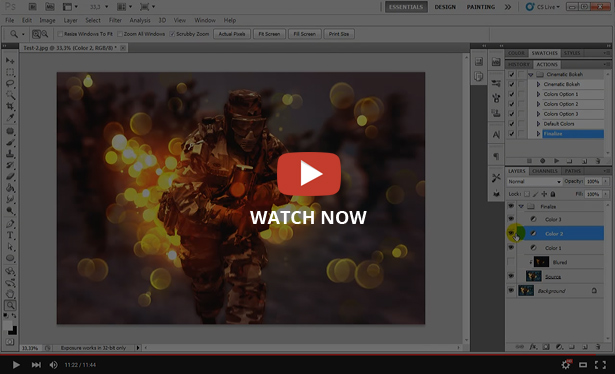This screenshot has height=374, width=615.
Task: Click the red Watch Now play button
Action: (x=309, y=174)
